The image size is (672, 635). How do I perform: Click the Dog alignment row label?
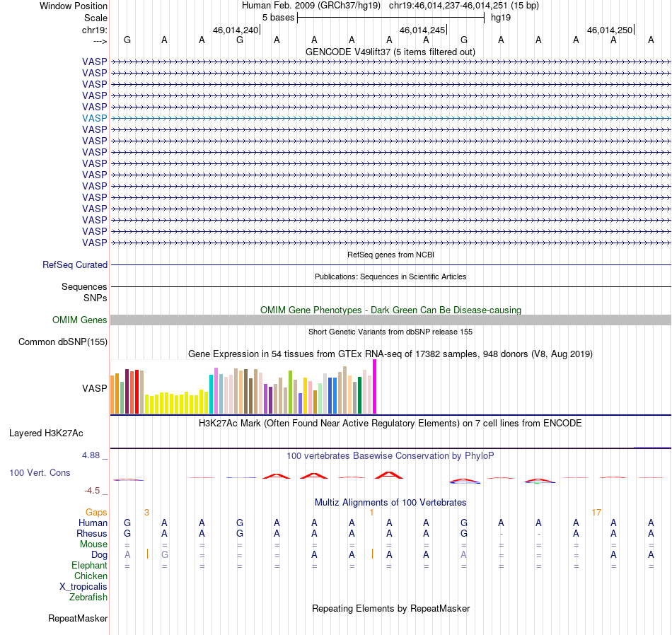coord(99,555)
